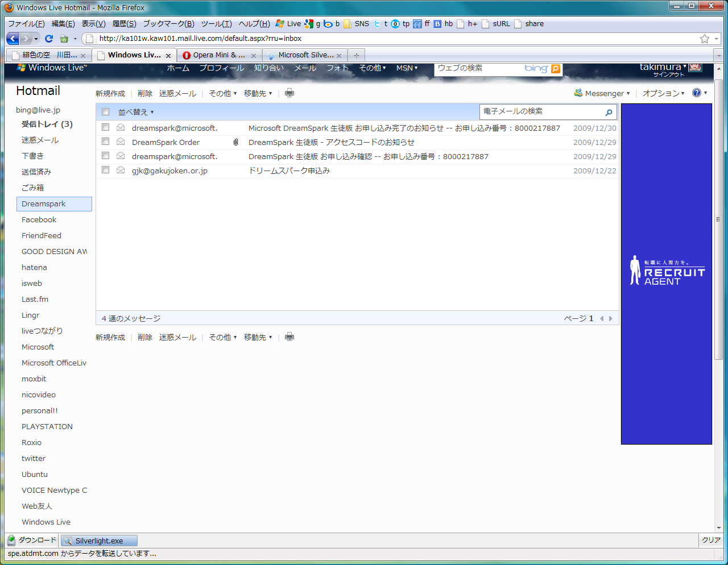Click the help question mark icon
This screenshot has width=728, height=565.
[697, 93]
